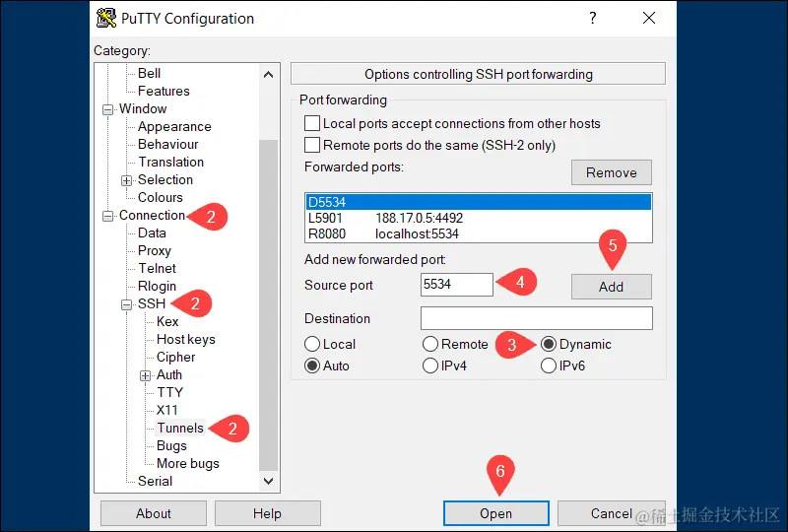
Task: Click the Remove button
Action: [x=612, y=172]
